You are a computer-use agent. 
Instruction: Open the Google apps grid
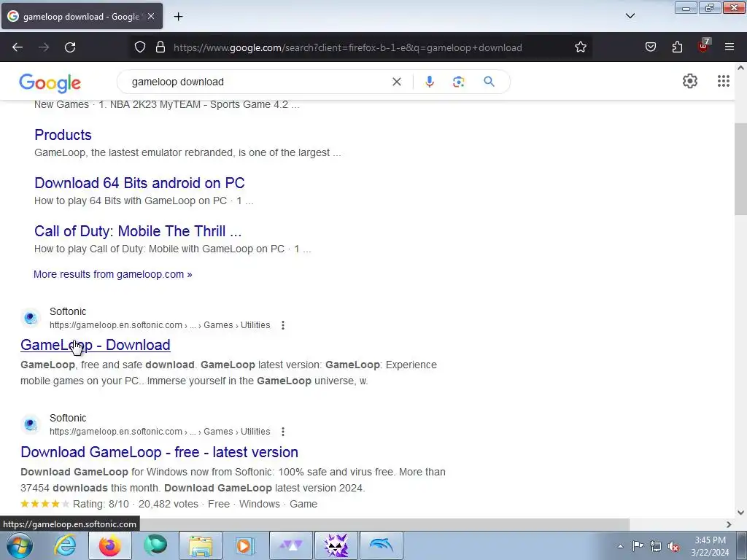tap(724, 81)
